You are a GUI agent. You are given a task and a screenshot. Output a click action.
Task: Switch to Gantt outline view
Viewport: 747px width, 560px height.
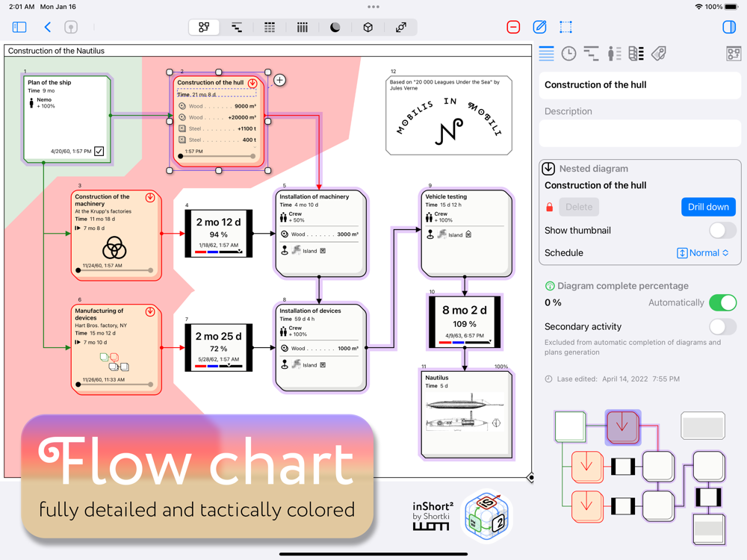[x=237, y=27]
